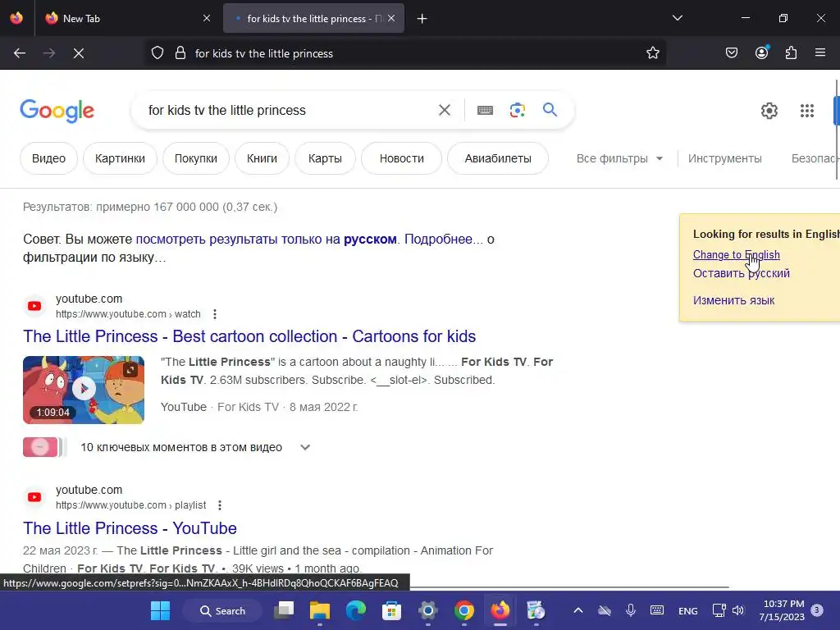Click Change to English link
Image resolution: width=840 pixels, height=630 pixels.
click(x=736, y=255)
